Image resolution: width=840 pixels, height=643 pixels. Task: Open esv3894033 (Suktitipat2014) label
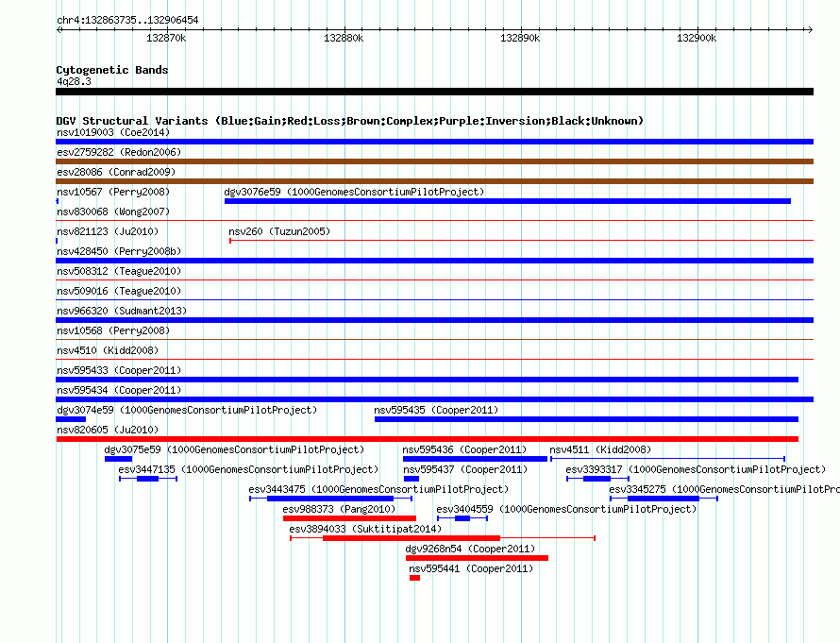tap(365, 529)
